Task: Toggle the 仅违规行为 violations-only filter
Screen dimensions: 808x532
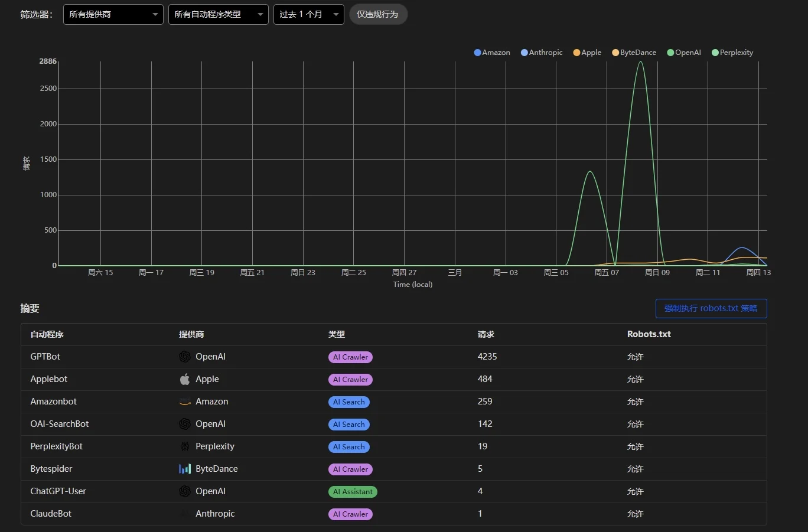Action: tap(378, 14)
